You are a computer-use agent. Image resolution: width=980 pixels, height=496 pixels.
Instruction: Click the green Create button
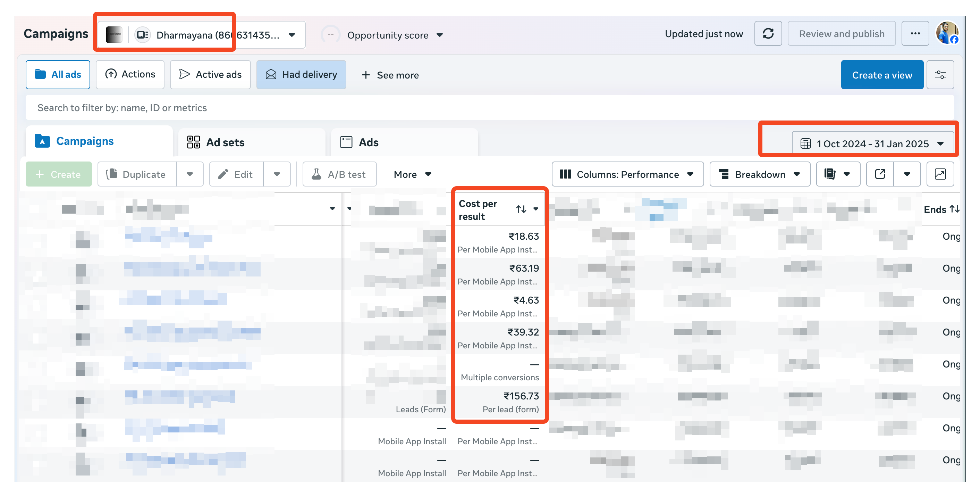pyautogui.click(x=59, y=174)
